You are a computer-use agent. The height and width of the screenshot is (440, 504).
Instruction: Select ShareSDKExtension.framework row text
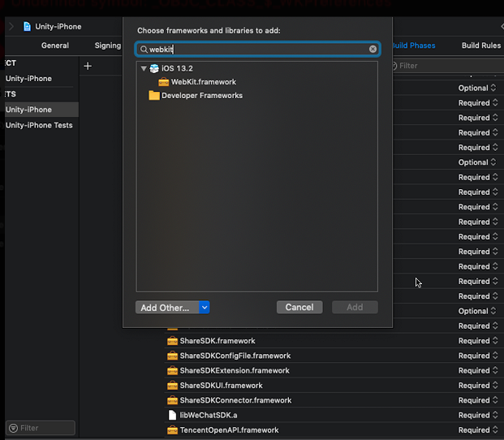235,370
